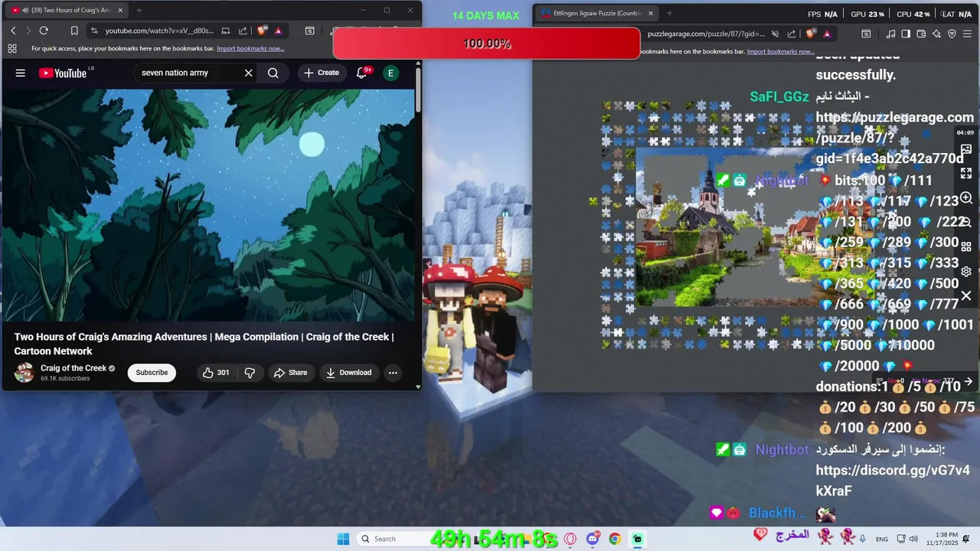Follow 'Import bookmarks now...' link in puzzle window
This screenshot has width=980, height=551.
(780, 51)
